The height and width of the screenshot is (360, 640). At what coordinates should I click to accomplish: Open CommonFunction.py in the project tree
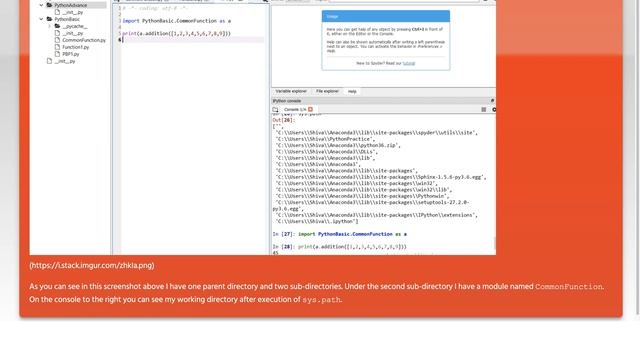click(x=84, y=40)
